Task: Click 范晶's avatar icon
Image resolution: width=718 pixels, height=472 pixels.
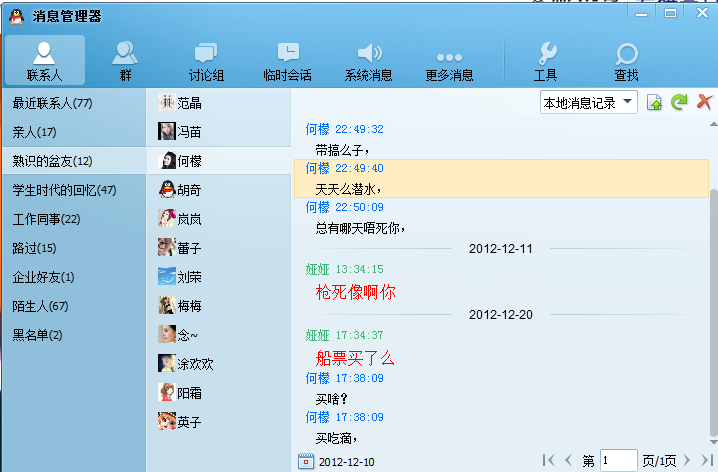Action: coord(167,103)
